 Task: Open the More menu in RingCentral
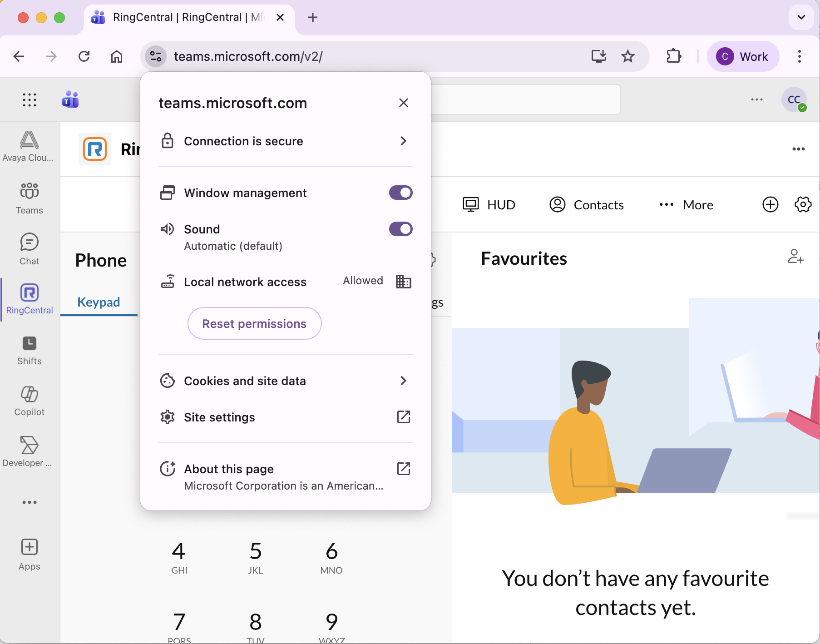click(686, 205)
